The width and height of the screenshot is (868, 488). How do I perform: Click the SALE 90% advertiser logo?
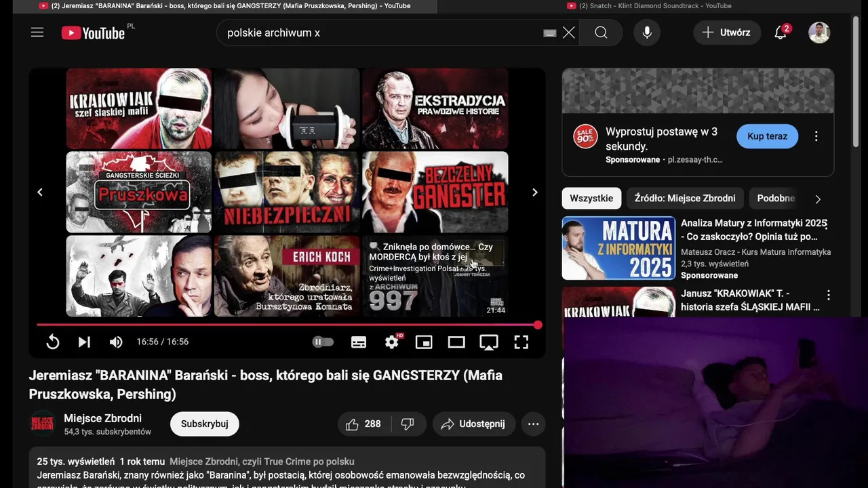(585, 136)
